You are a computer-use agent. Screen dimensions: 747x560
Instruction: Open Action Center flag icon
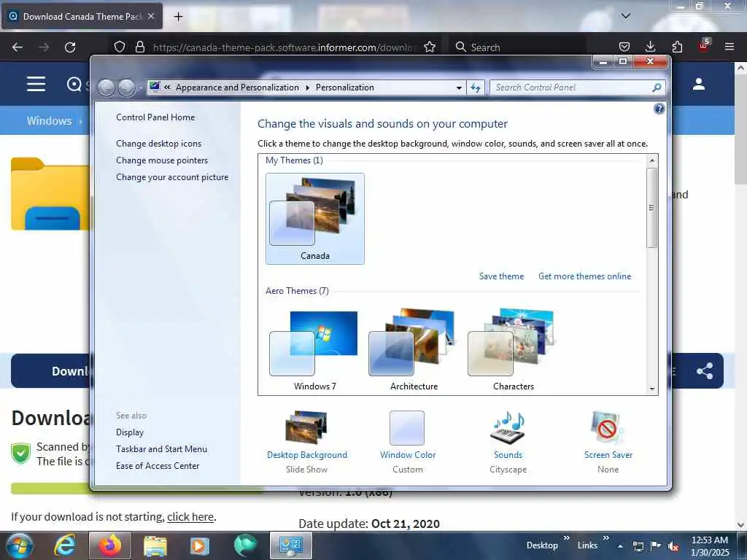[x=656, y=546]
